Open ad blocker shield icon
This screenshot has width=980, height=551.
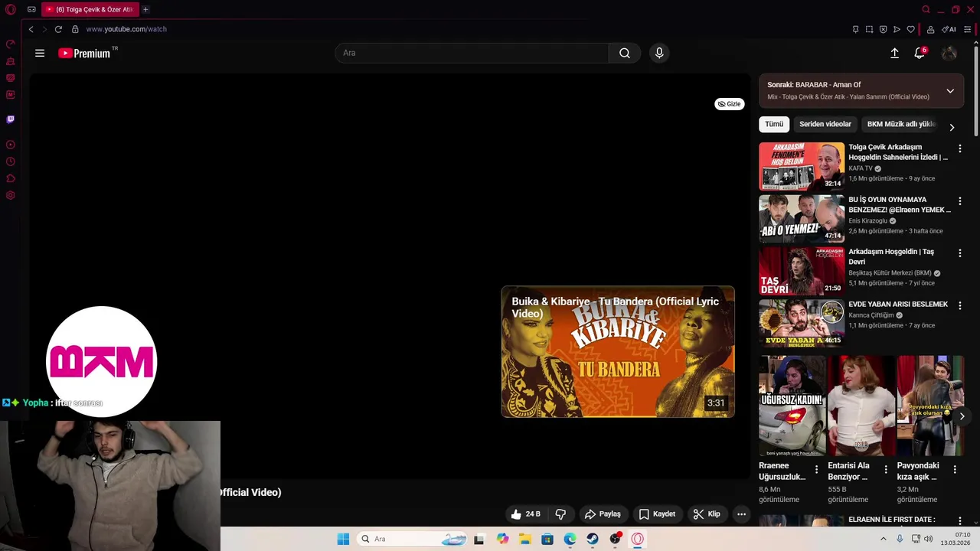[x=883, y=29]
